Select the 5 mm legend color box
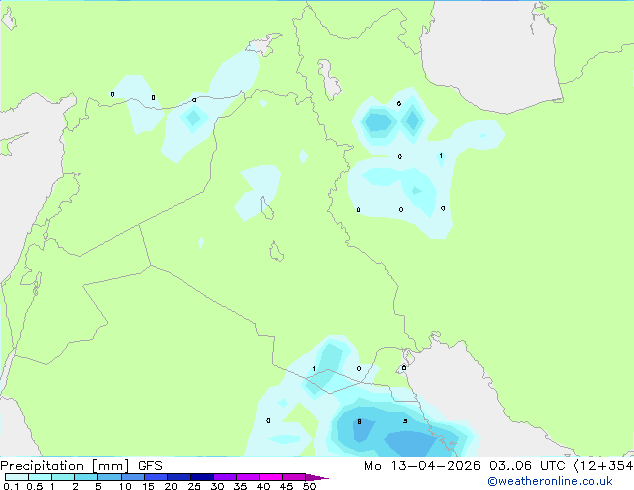Screen dimensions: 634x490 109,477
